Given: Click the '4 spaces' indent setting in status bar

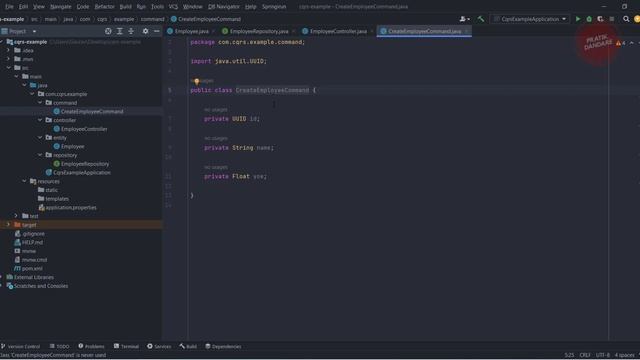Looking at the screenshot, I should pos(624,355).
